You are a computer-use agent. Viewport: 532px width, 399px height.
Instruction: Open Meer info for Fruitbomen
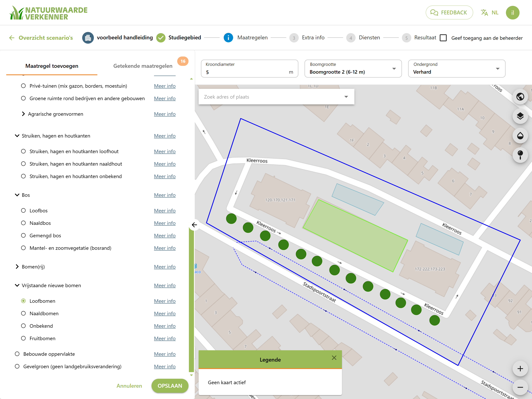(165, 339)
